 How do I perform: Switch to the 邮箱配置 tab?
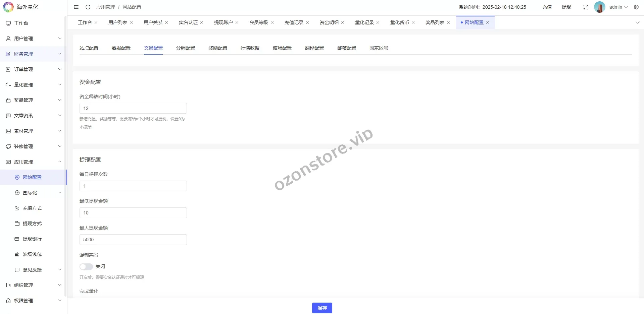click(x=346, y=48)
